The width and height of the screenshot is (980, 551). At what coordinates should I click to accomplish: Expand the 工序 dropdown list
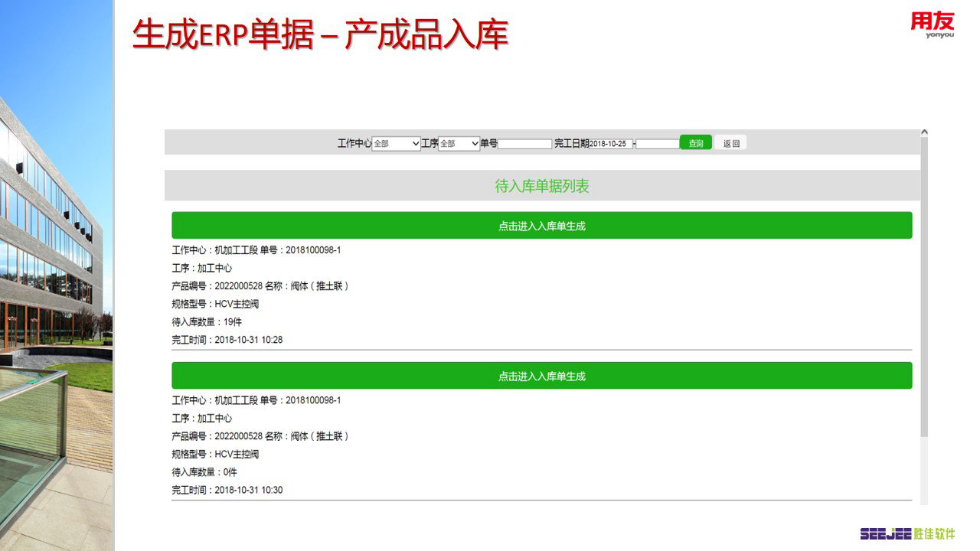pos(459,143)
